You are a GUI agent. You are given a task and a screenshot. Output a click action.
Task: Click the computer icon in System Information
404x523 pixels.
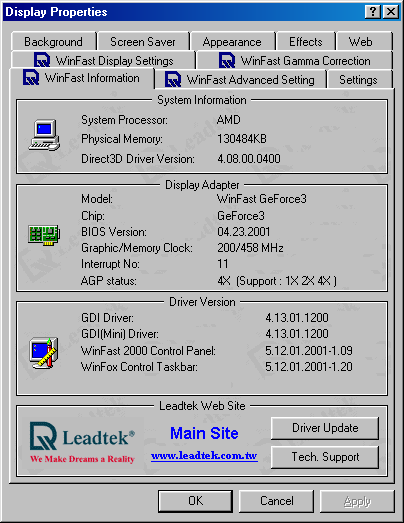click(44, 135)
